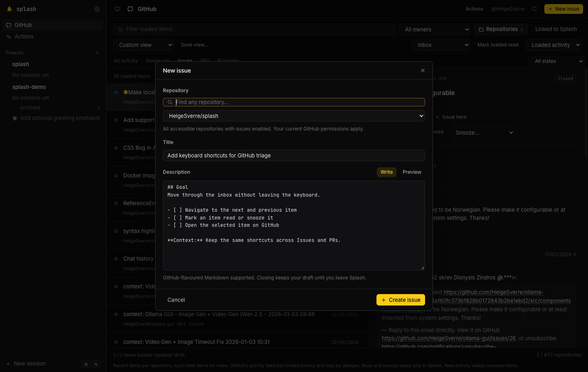This screenshot has width=588, height=372.
Task: Click the Actions pulse icon in the sidebar
Action: [x=9, y=37]
